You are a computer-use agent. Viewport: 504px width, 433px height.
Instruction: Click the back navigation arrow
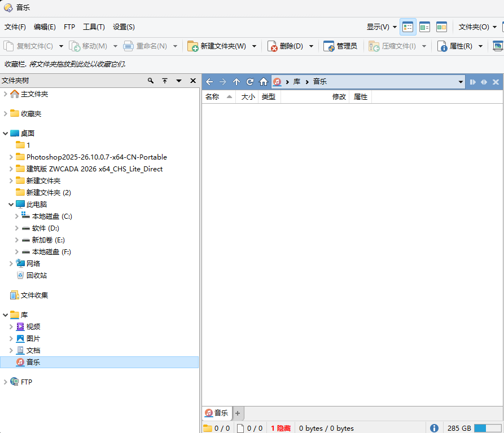(209, 81)
